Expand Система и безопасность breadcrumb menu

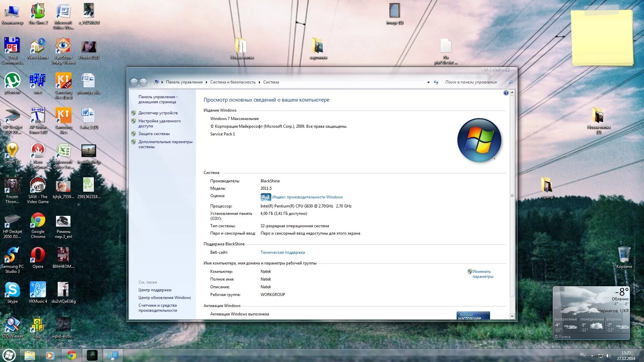[257, 82]
